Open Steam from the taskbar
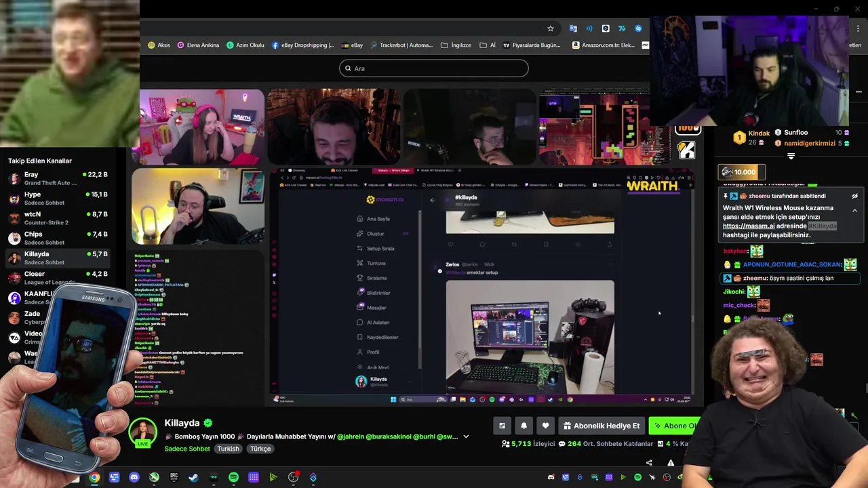Viewport: 868px width, 488px height. pyautogui.click(x=194, y=478)
